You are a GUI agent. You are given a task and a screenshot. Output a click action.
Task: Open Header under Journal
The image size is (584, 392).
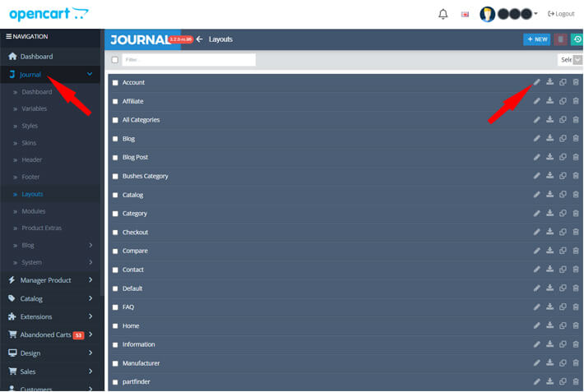click(x=31, y=159)
